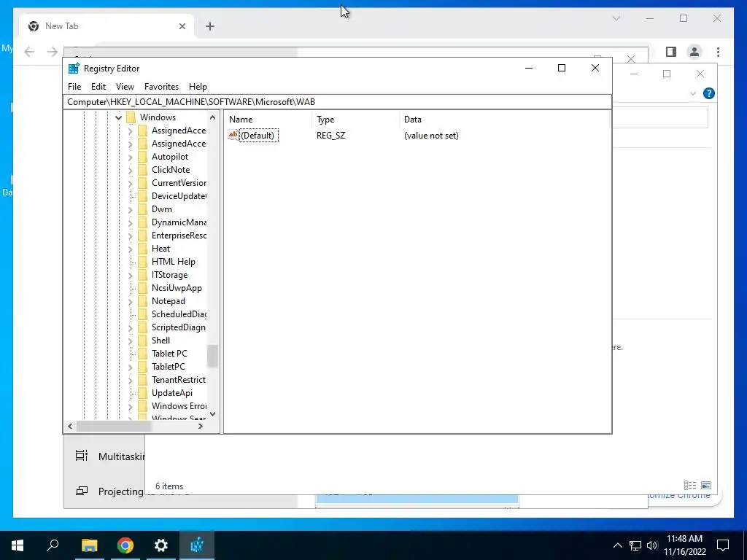Select the Tablet PC key with space
Viewport: 747px width, 560px height.
coord(169,354)
